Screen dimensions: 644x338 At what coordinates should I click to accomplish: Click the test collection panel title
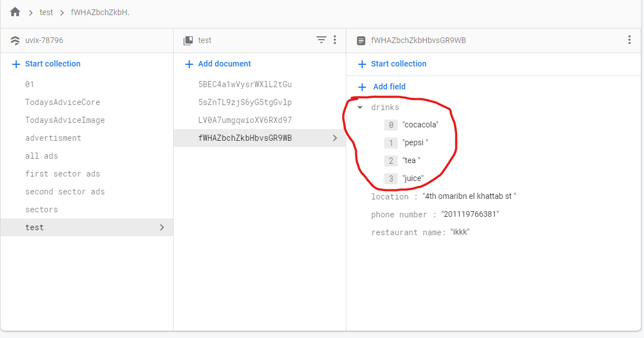click(204, 40)
